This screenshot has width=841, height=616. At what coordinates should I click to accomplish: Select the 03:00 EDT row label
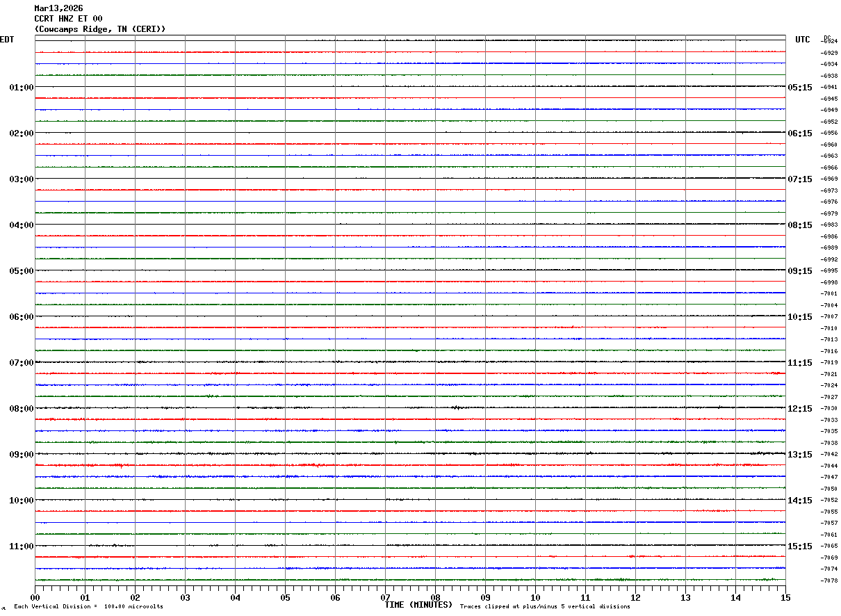[22, 179]
